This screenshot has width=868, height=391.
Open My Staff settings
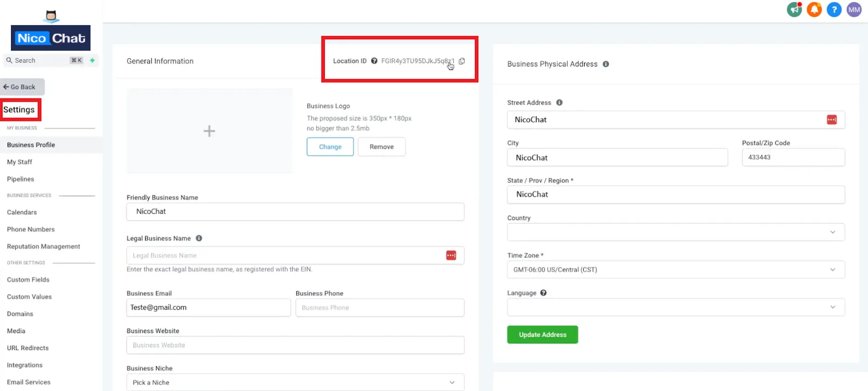(20, 162)
